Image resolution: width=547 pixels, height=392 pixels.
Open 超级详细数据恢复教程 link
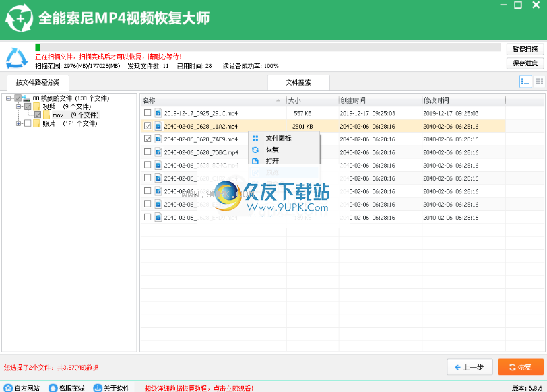point(199,388)
